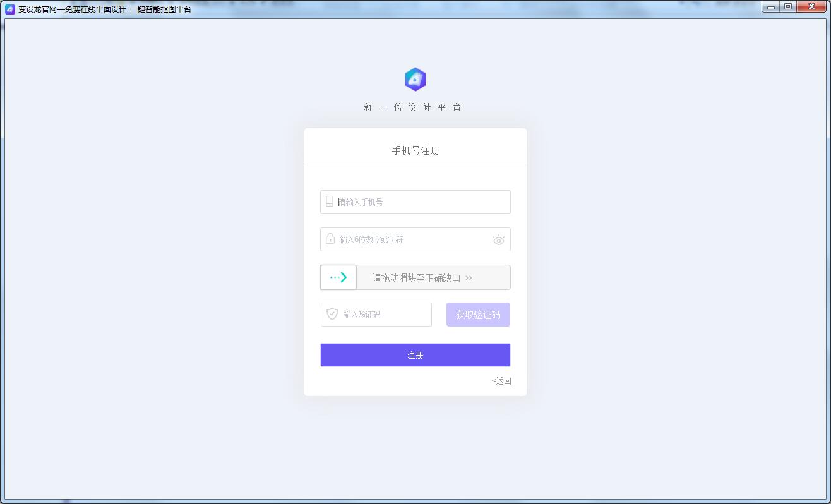Viewport: 831px width, 504px height.
Task: Close the 变设龙 window
Action: pos(811,7)
